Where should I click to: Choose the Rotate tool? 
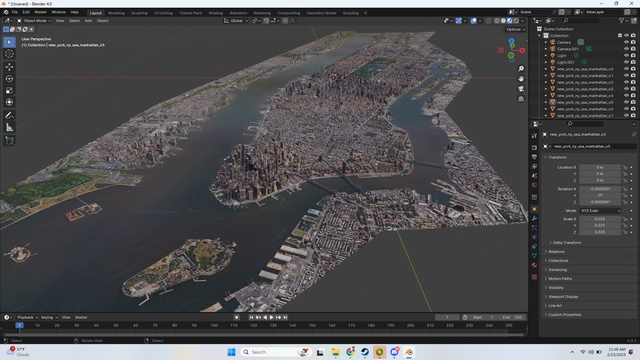tap(9, 79)
